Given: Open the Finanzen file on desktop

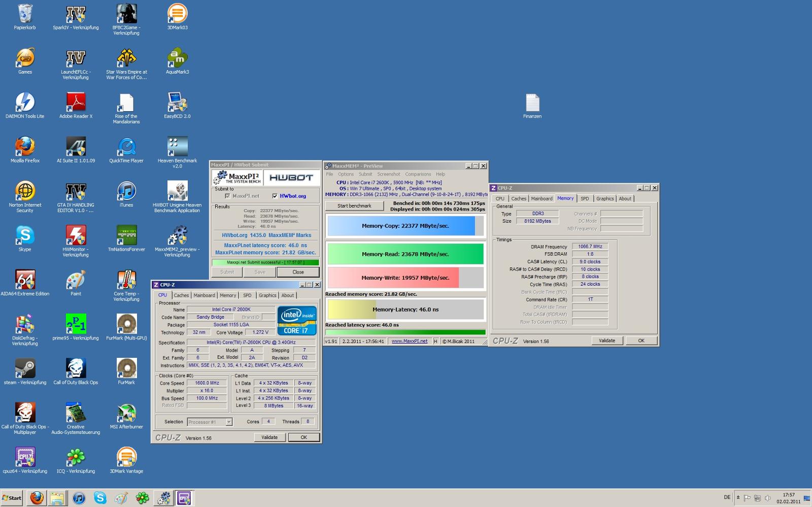Looking at the screenshot, I should point(532,106).
